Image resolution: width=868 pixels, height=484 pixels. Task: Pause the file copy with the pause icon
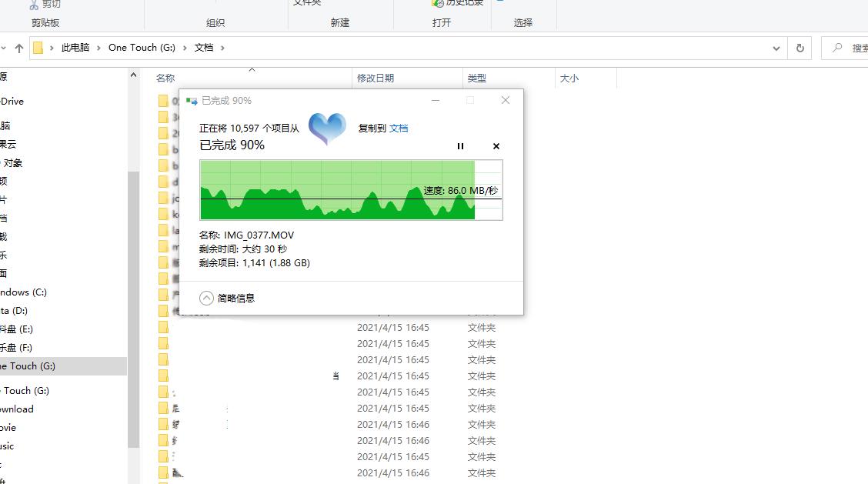pyautogui.click(x=460, y=145)
